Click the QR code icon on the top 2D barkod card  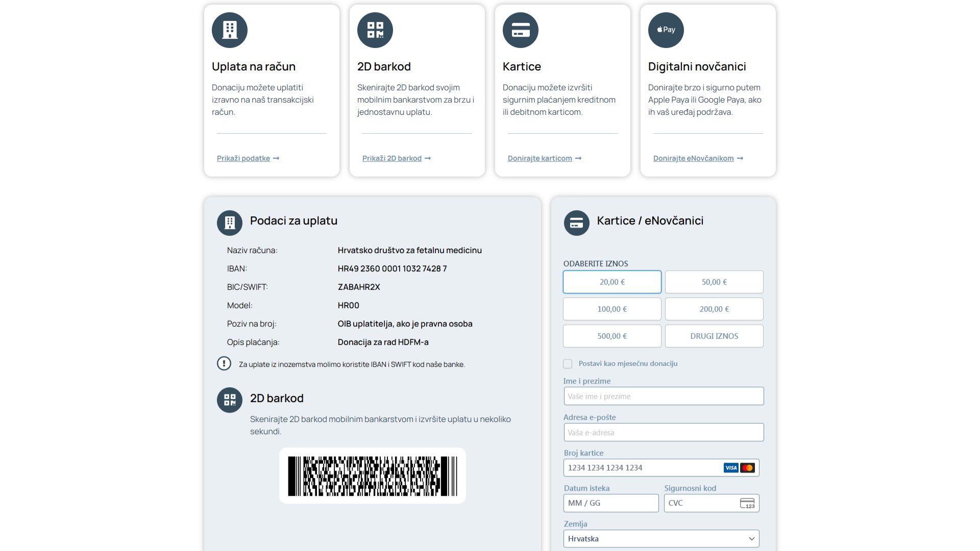375,30
